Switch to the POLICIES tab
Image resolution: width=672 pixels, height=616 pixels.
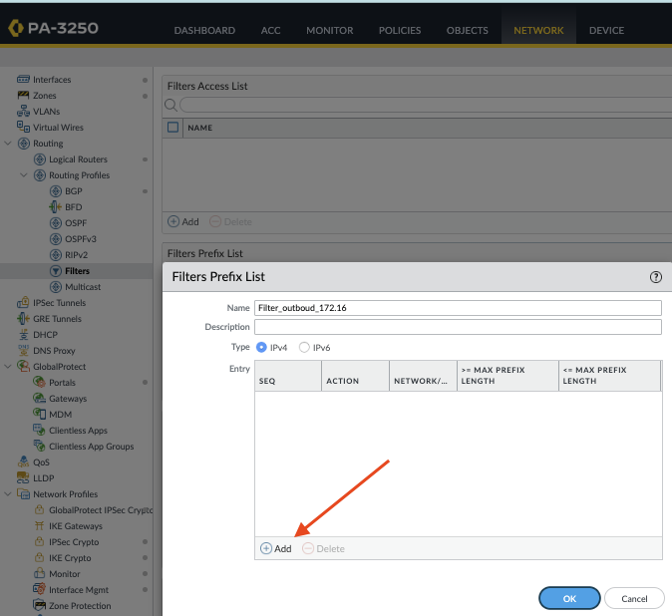coord(399,31)
